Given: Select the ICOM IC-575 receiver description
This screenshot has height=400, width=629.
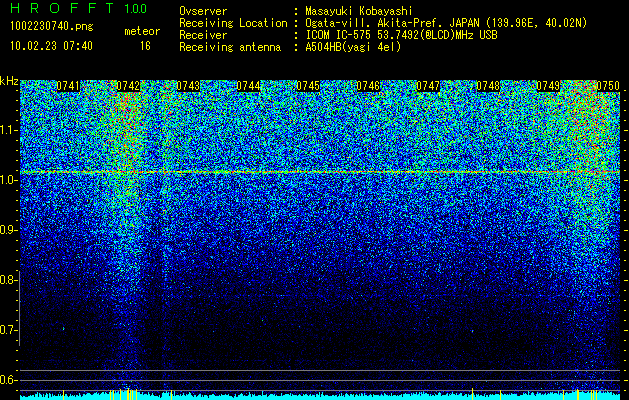Looking at the screenshot, I should [x=401, y=35].
